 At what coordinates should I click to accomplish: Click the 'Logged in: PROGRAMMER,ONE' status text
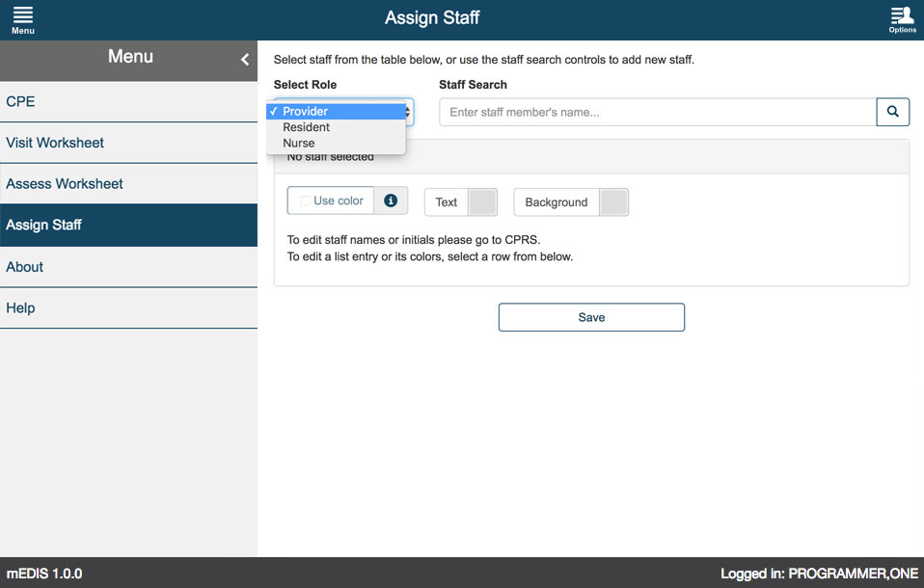819,574
